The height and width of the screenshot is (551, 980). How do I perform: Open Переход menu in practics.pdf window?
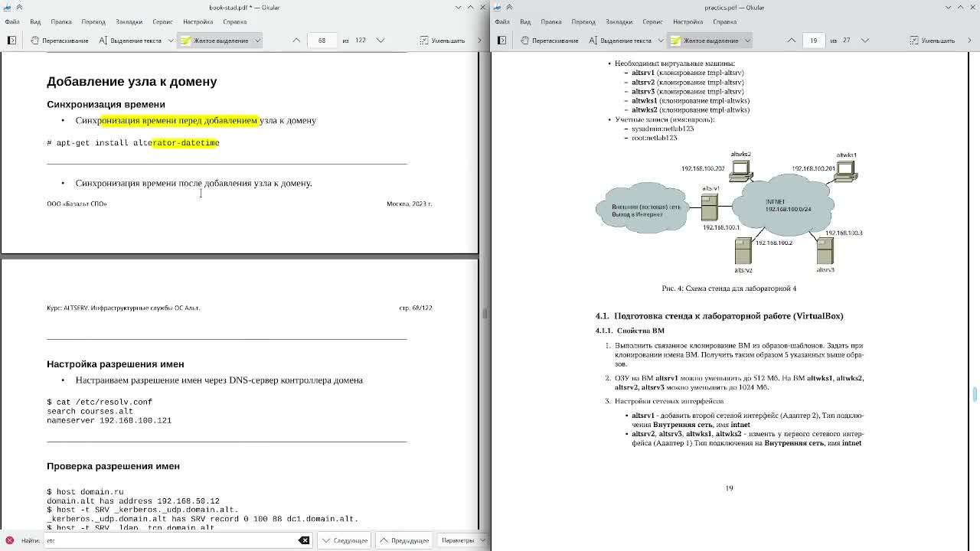[x=583, y=21]
